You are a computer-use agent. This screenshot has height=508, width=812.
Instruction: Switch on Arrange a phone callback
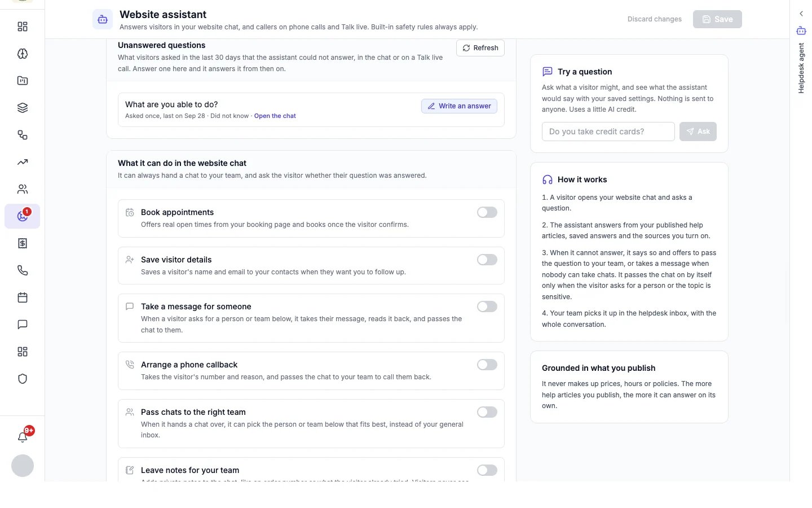487,365
